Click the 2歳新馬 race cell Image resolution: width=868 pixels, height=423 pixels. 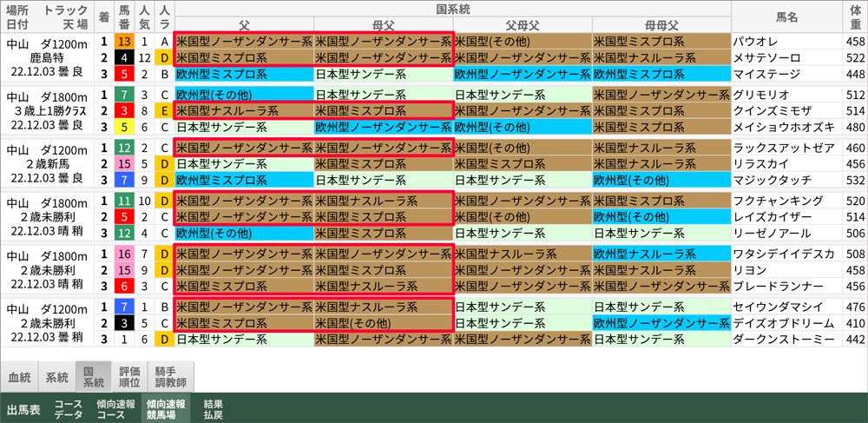[47, 164]
